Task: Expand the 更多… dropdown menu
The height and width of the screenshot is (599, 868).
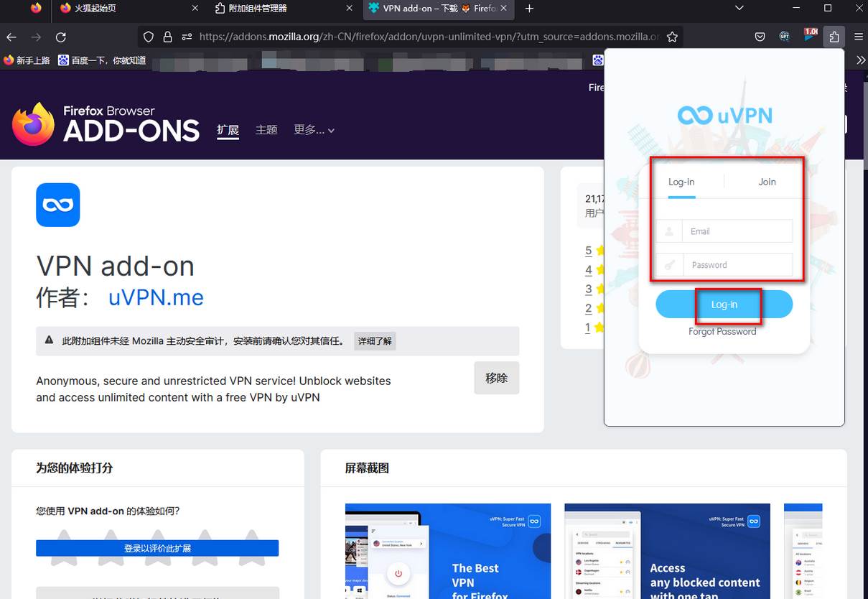Action: (x=314, y=130)
